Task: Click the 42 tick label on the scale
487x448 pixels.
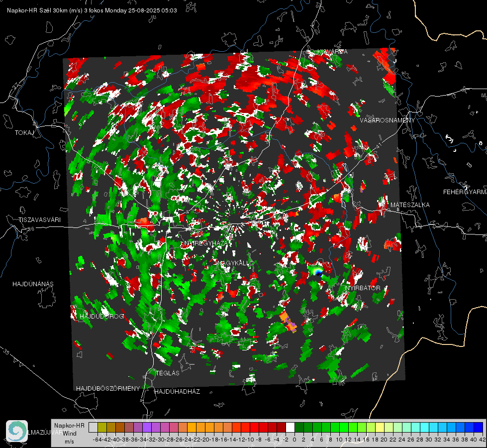Action: click(x=482, y=440)
